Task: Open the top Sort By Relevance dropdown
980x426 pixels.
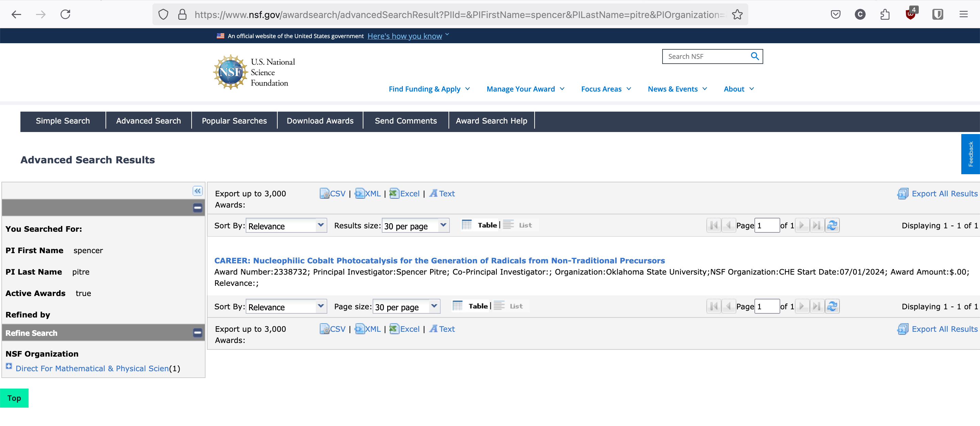Action: [286, 226]
